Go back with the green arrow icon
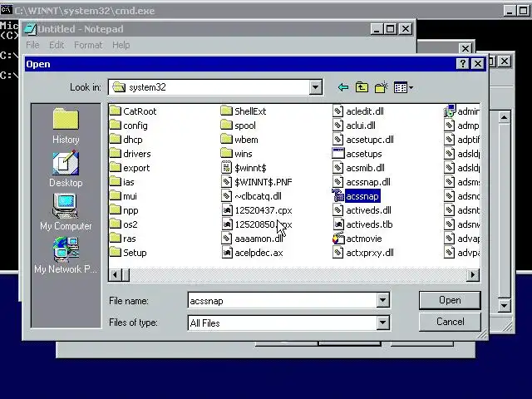 (x=343, y=87)
